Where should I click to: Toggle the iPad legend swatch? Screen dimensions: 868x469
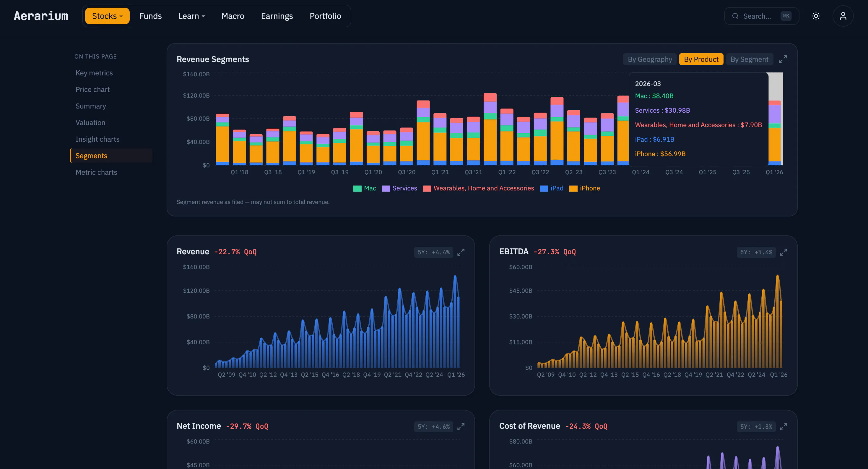click(544, 188)
